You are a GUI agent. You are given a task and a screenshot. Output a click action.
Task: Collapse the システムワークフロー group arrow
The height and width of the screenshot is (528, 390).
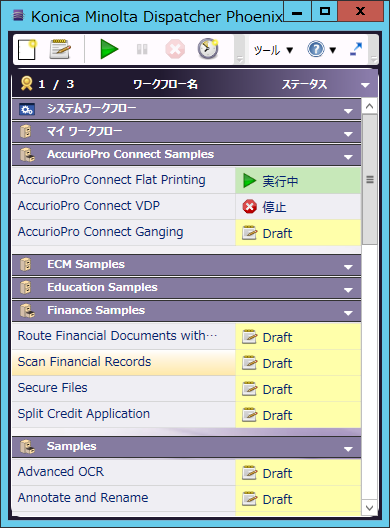(x=348, y=111)
